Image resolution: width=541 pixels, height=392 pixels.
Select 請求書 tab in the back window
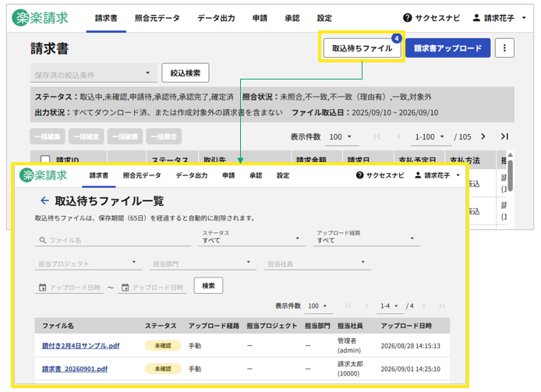106,18
